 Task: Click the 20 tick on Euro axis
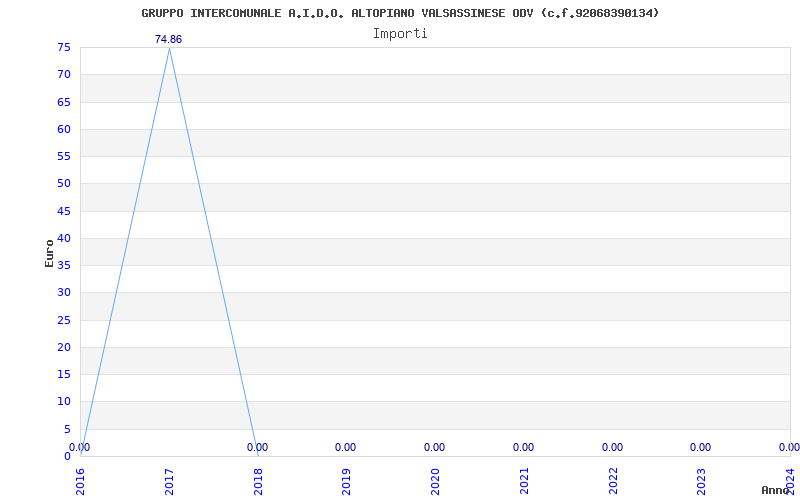(64, 347)
